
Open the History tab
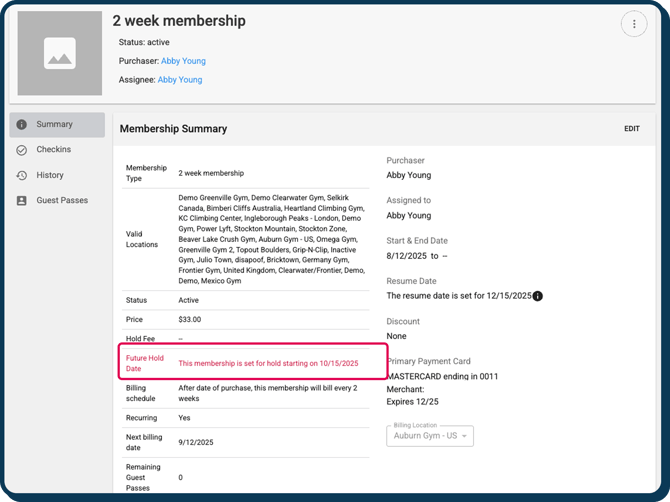(x=50, y=175)
